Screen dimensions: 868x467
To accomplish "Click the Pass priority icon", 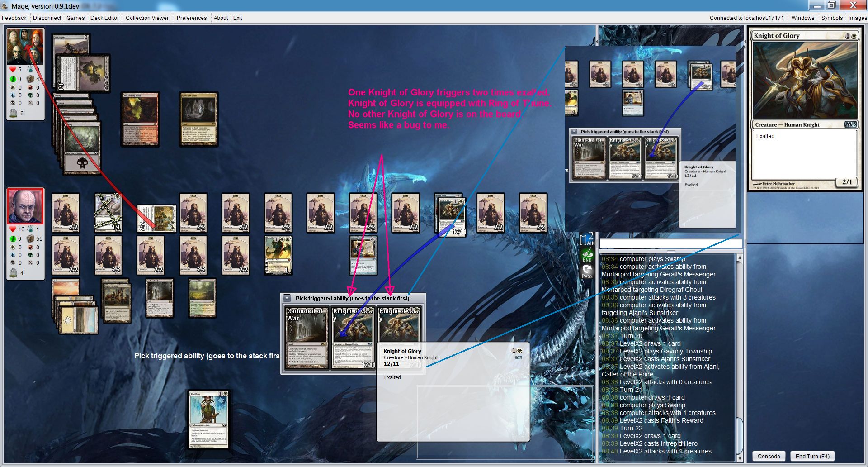I will [x=587, y=271].
